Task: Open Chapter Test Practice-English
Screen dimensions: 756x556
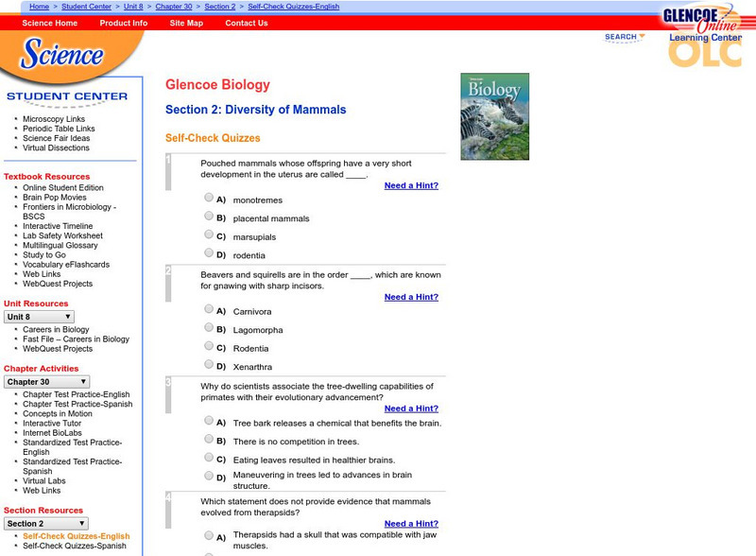Action: [77, 394]
